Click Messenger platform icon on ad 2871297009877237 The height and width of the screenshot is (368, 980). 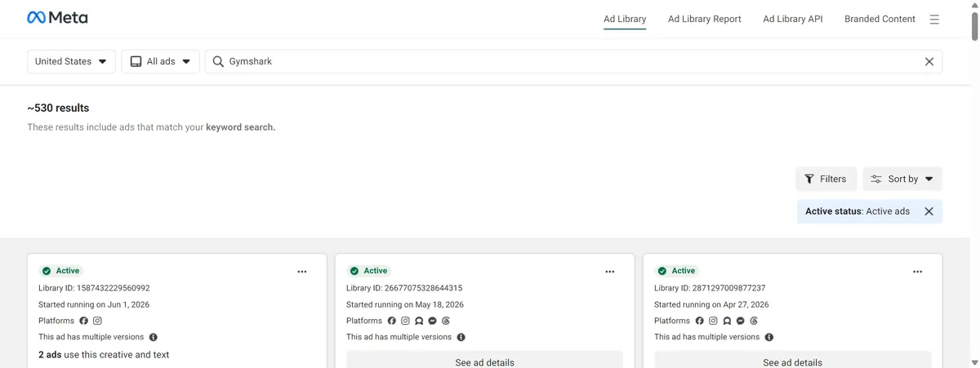(740, 321)
